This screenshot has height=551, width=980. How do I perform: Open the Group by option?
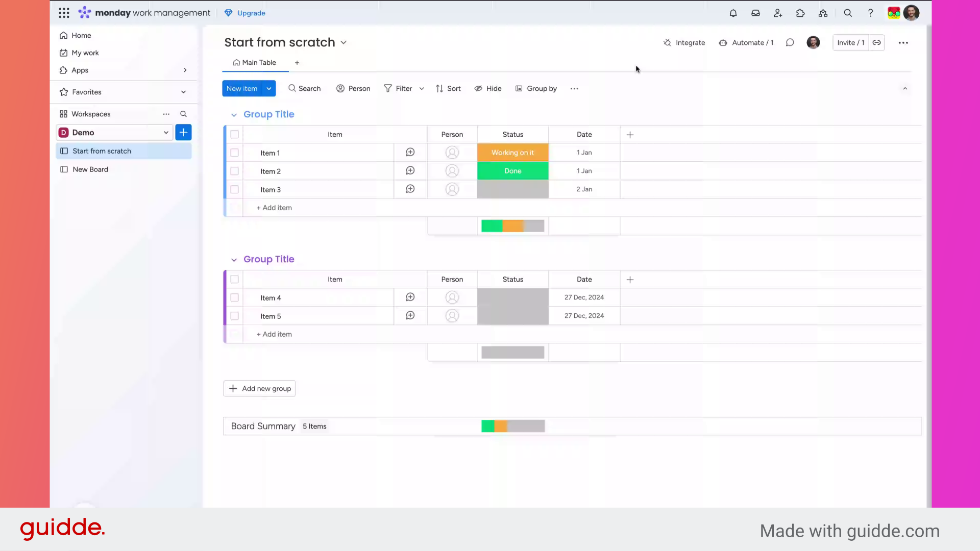pyautogui.click(x=536, y=89)
